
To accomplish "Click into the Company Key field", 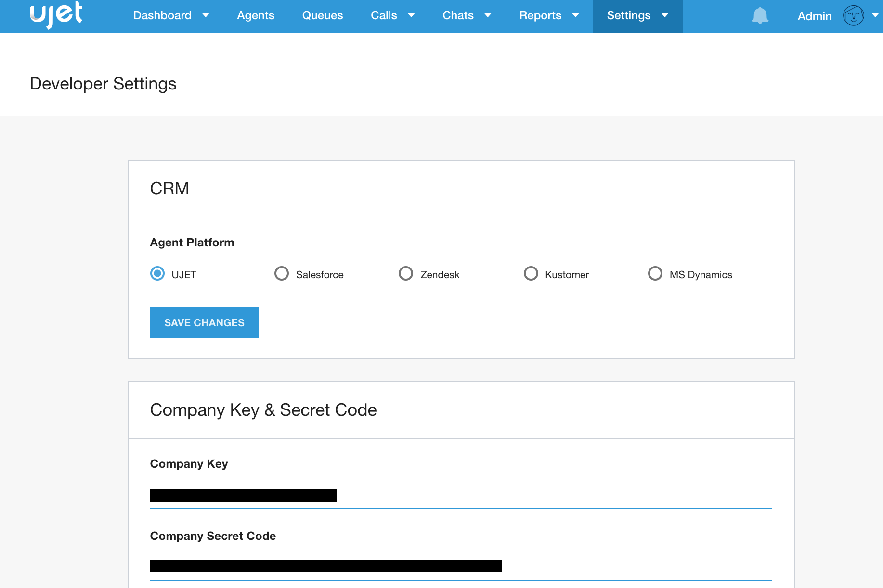I will (460, 496).
